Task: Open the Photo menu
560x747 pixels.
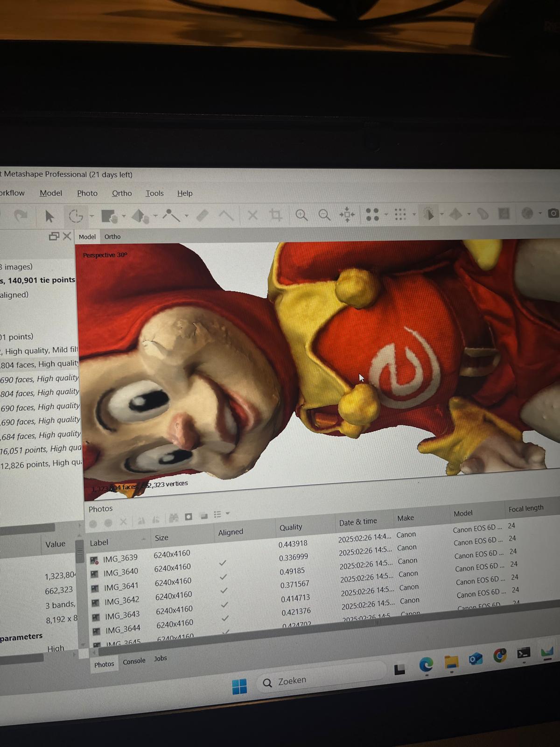Action: coord(87,193)
